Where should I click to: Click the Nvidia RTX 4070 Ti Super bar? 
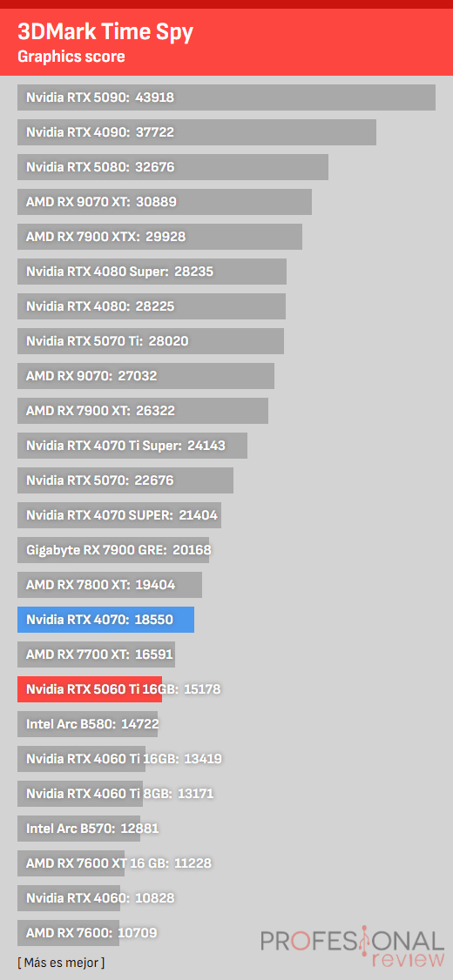point(132,446)
